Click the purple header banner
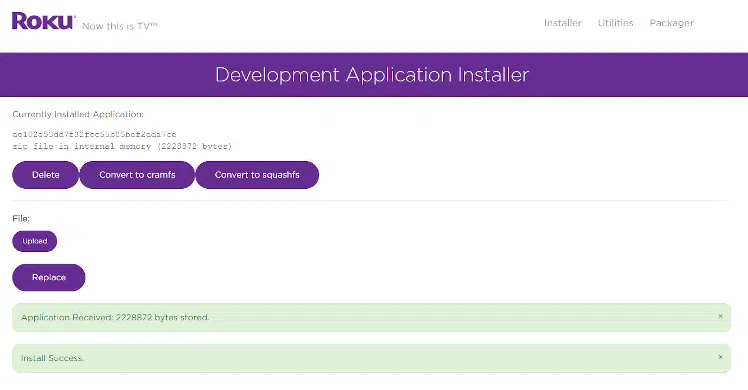 point(374,75)
